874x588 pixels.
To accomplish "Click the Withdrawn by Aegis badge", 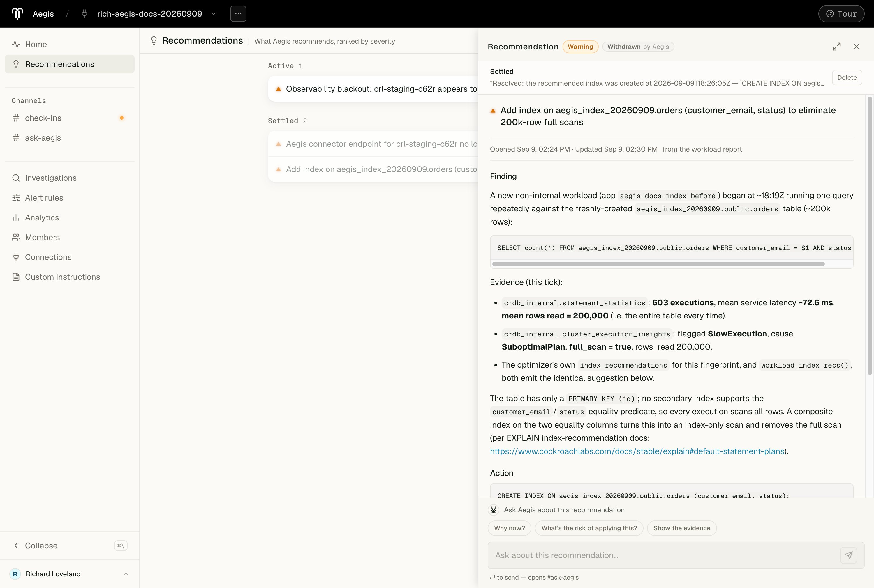I will 638,47.
